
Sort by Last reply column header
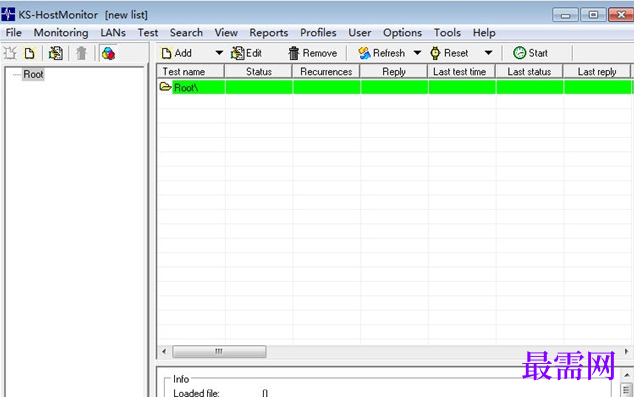coord(597,72)
